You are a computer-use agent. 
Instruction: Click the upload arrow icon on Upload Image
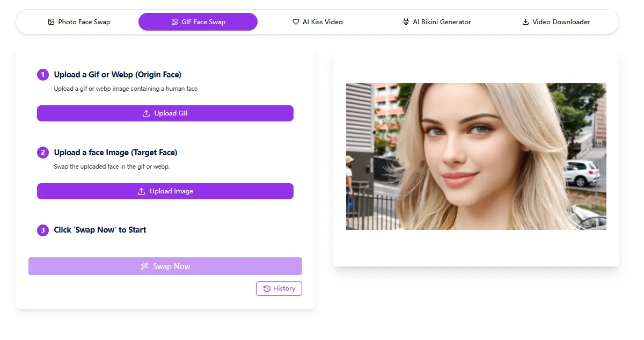142,191
